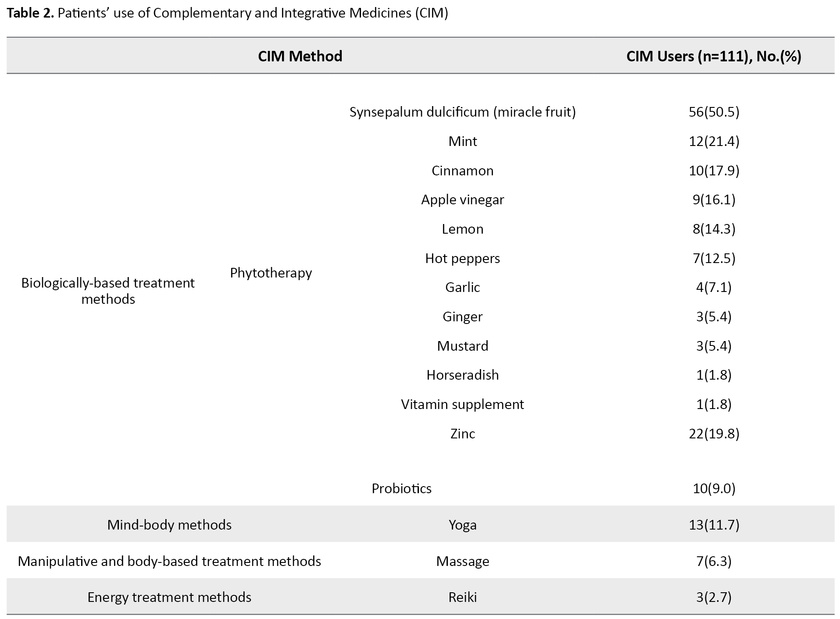Image resolution: width=840 pixels, height=619 pixels.
Task: Click the Phytotherapy category label
Action: point(271,273)
